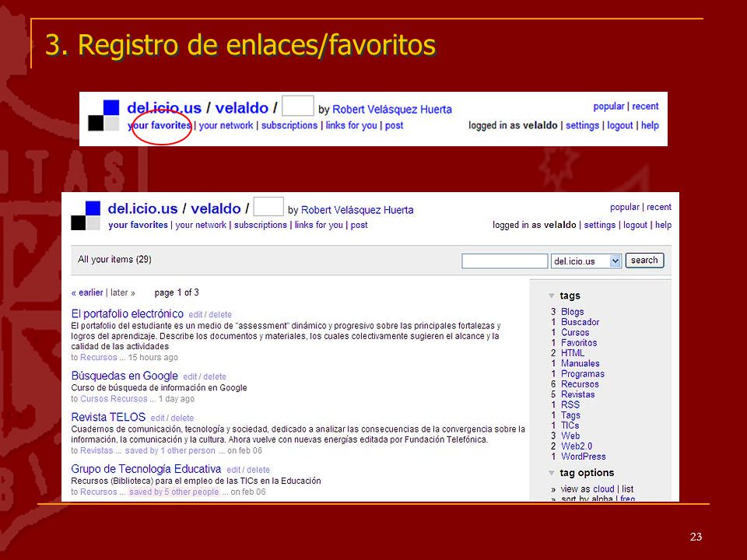This screenshot has height=560, width=747.
Task: Switch tag view to 'cloud'
Action: [604, 489]
